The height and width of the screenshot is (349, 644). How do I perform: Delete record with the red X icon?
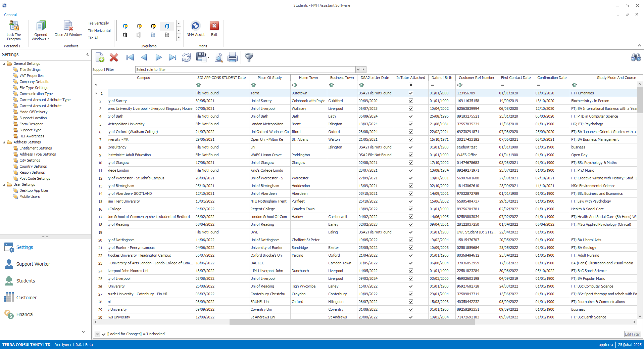(x=114, y=57)
